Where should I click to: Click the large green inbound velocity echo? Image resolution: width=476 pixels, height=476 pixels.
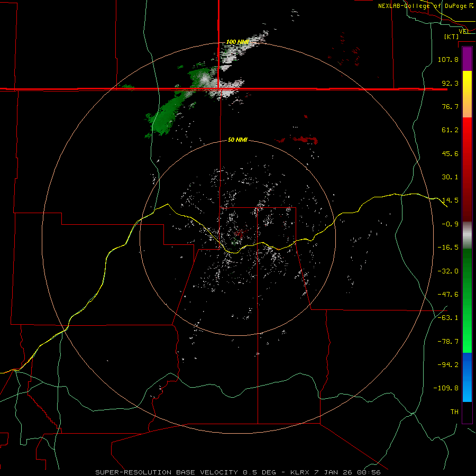166,117
